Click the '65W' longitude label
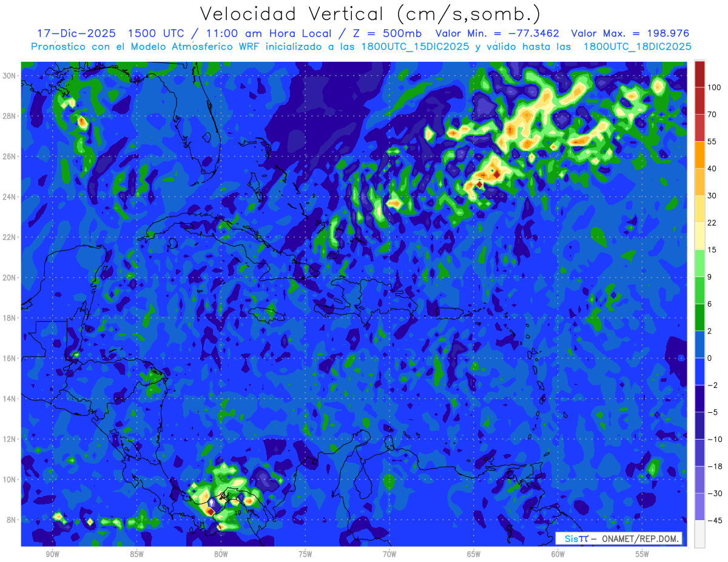The image size is (728, 562). 474,554
